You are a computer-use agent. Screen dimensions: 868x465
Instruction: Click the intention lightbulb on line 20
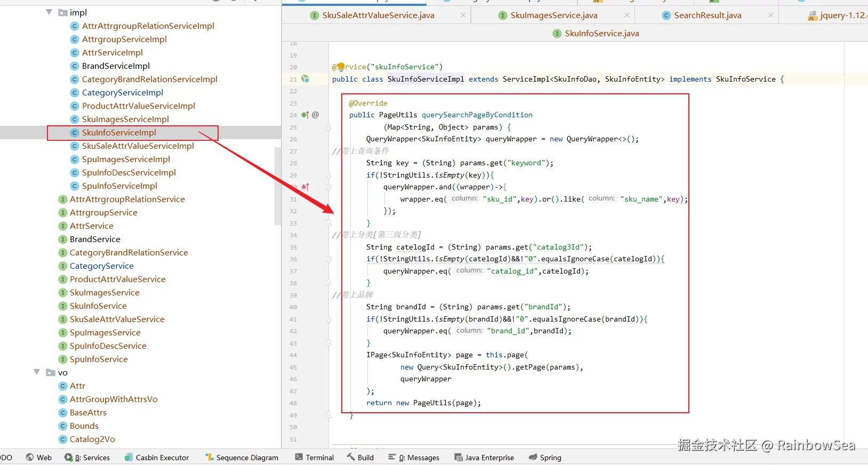341,66
